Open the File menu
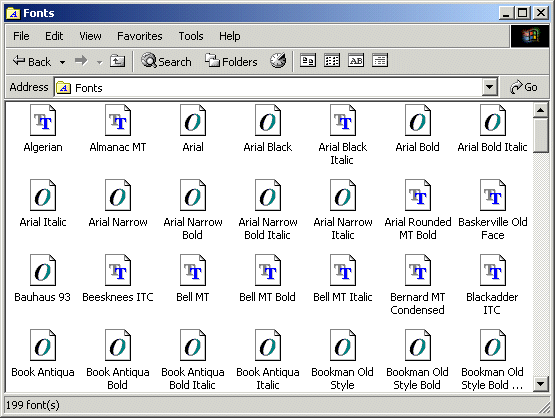 pos(21,36)
